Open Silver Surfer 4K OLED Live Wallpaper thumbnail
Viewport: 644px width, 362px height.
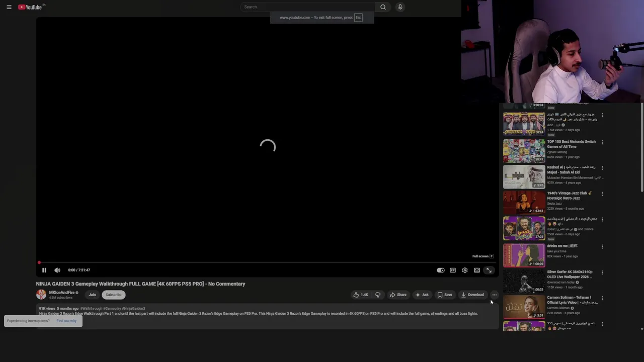(524, 281)
